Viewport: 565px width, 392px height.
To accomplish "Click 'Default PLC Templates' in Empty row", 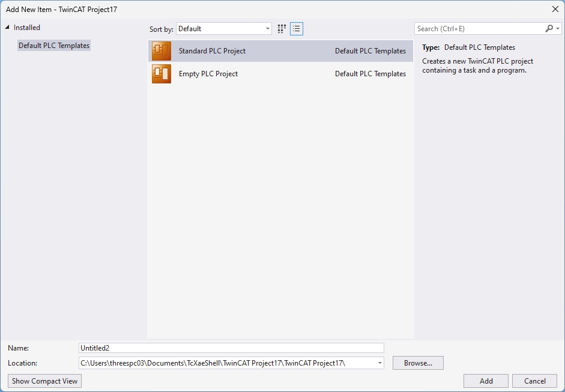I will [370, 73].
